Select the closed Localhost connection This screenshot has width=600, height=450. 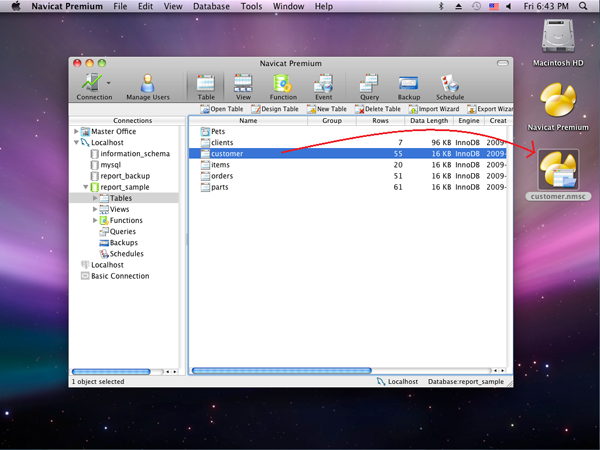tap(102, 265)
